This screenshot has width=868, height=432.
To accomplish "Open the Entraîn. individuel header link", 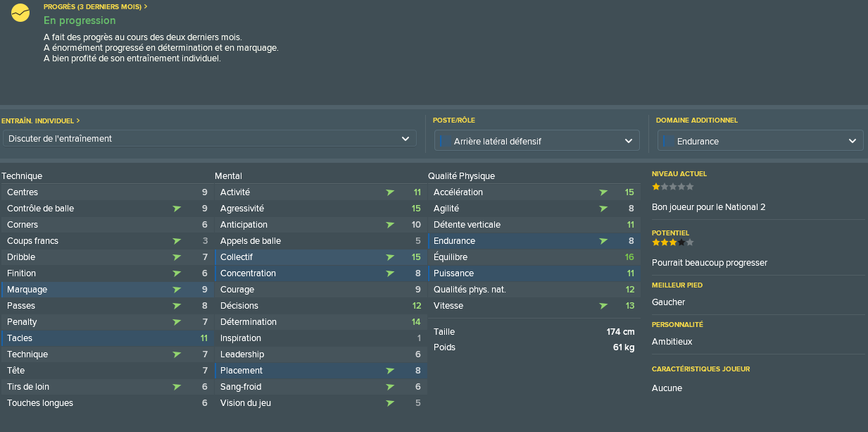I will click(41, 121).
